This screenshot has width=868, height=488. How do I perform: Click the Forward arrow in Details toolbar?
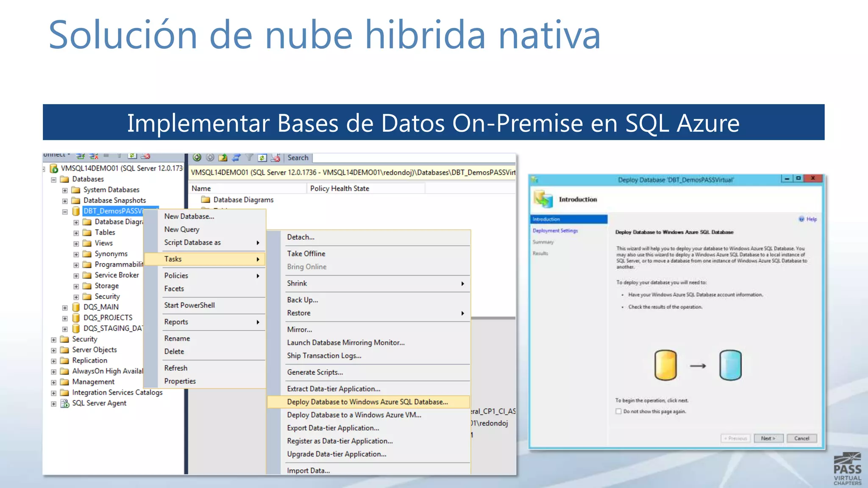coord(210,158)
